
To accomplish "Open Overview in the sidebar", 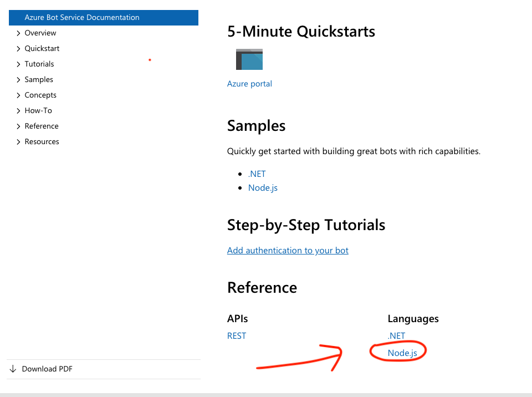I will pyautogui.click(x=40, y=33).
